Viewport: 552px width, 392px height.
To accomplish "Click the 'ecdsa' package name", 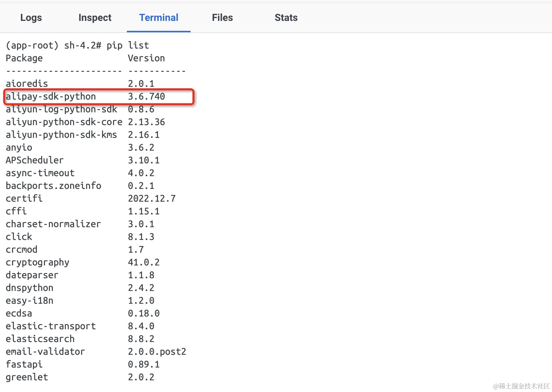I will (19, 313).
